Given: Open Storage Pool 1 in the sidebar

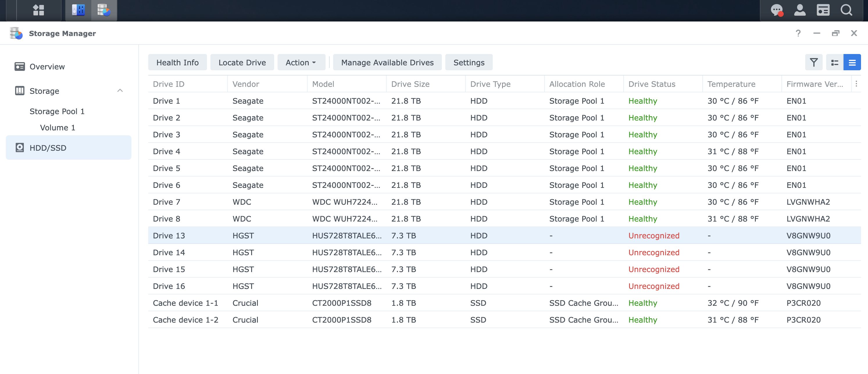Looking at the screenshot, I should (x=57, y=112).
